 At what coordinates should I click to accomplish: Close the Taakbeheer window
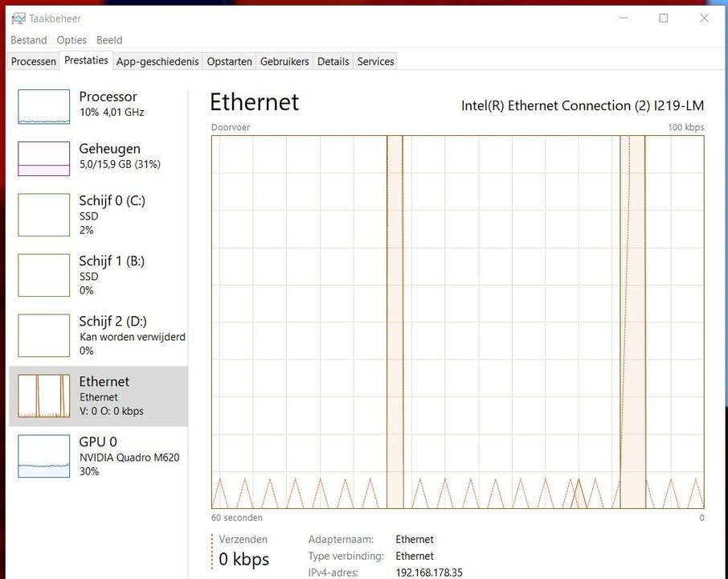click(705, 18)
